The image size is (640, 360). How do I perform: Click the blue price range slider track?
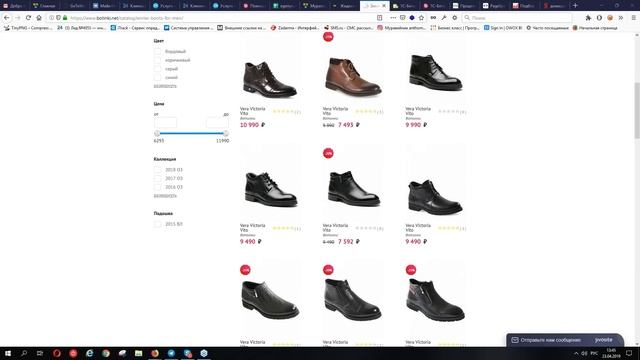coord(191,133)
